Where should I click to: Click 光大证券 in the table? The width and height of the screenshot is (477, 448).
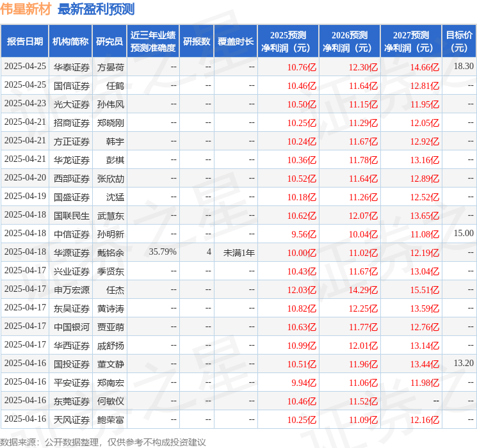72,104
